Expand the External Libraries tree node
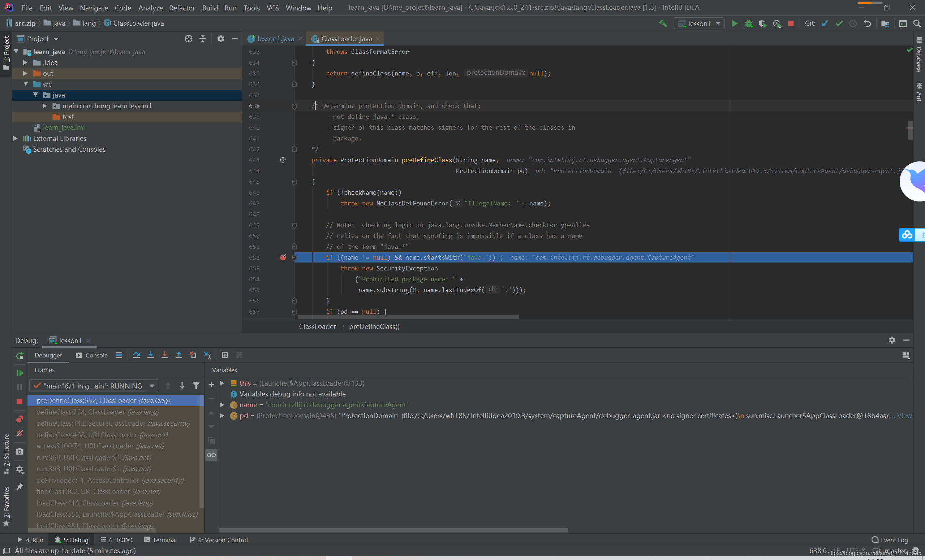 point(16,138)
